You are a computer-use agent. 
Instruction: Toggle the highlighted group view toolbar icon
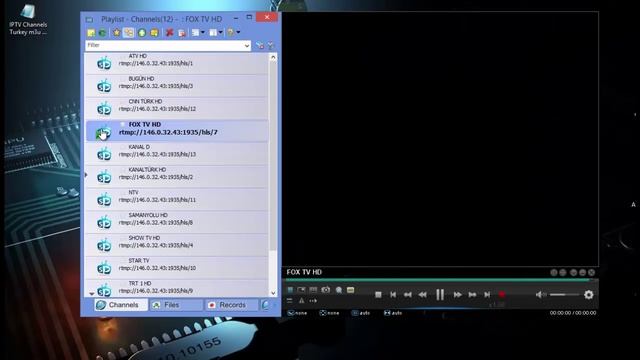(129, 33)
